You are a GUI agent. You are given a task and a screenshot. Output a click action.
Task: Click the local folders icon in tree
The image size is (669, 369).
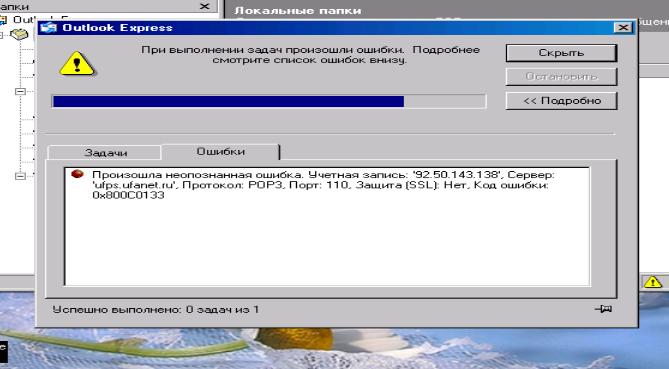[19, 34]
